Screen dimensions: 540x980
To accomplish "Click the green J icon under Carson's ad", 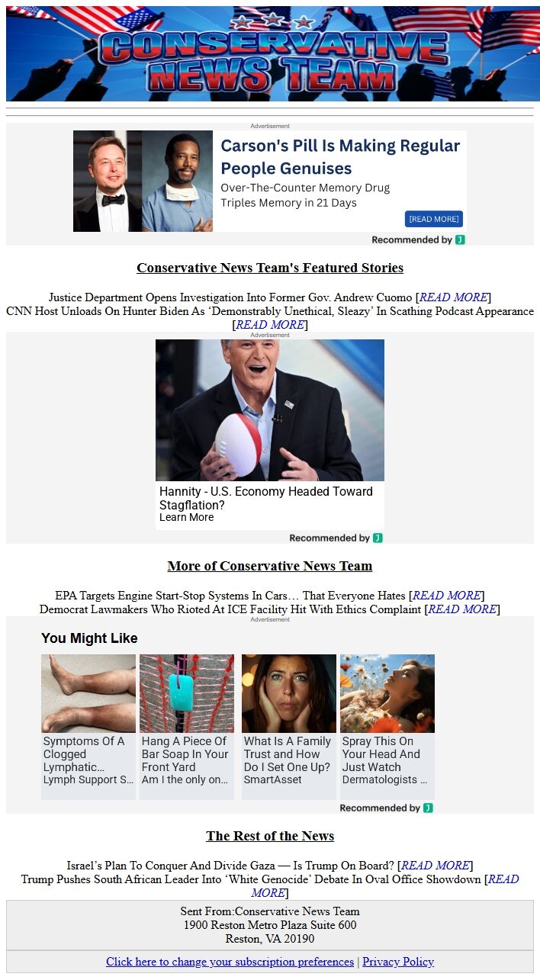I will coord(460,239).
